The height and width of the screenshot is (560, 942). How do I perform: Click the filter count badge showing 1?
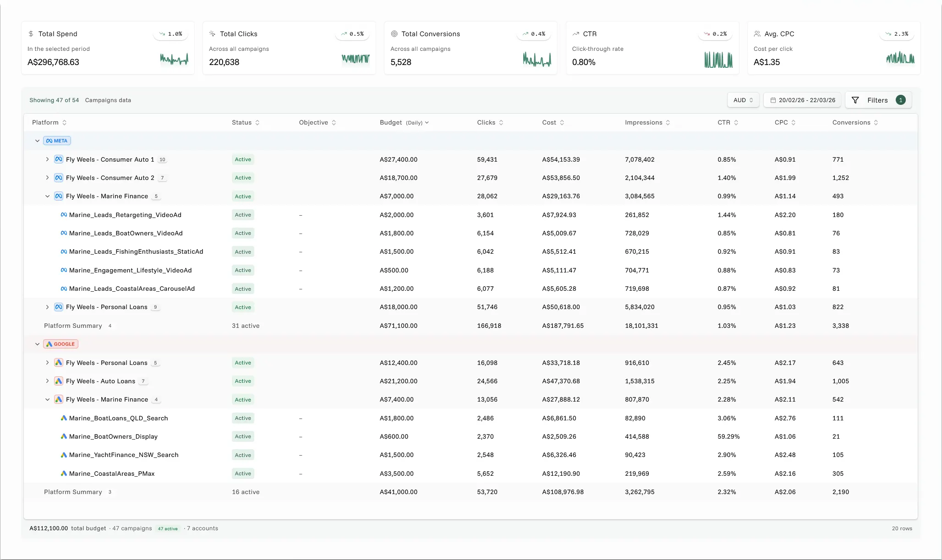[x=900, y=100]
